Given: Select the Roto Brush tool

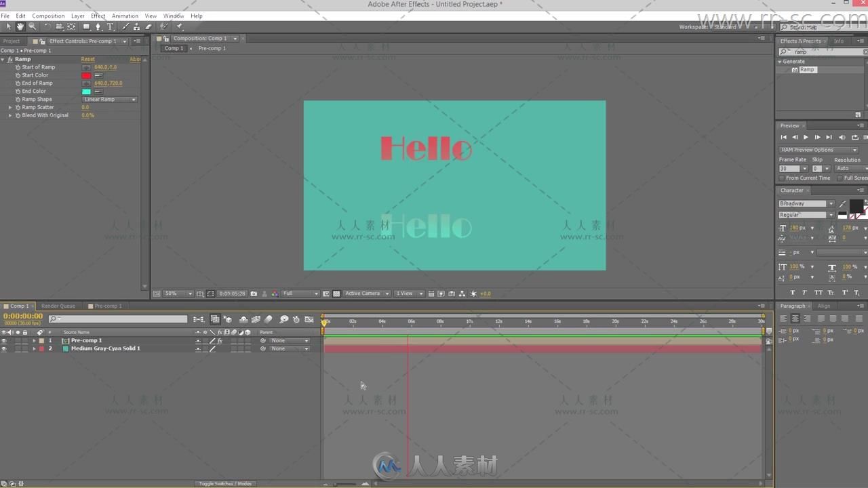Looking at the screenshot, I should point(164,26).
